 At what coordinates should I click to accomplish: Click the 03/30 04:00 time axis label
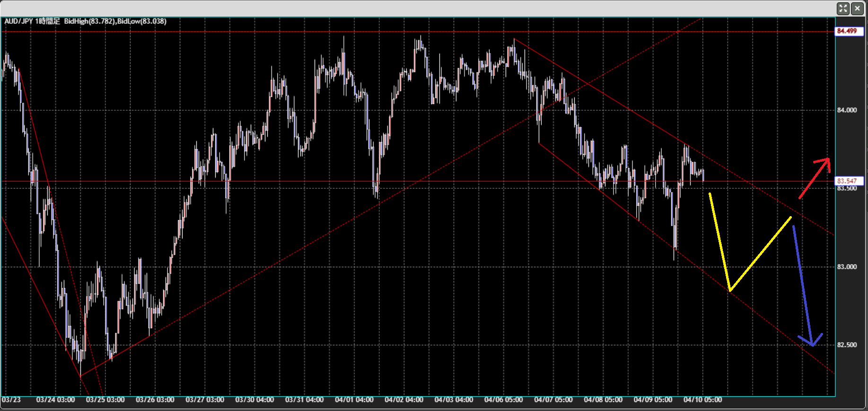pyautogui.click(x=254, y=400)
